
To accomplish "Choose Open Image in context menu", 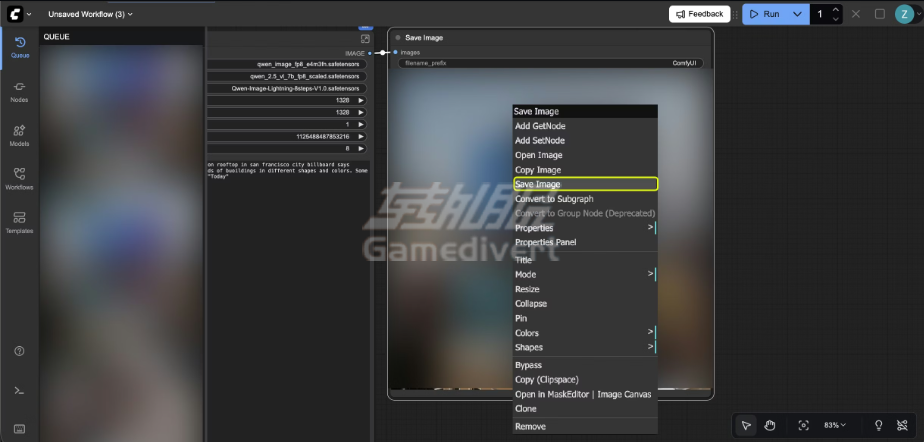I will [585, 155].
